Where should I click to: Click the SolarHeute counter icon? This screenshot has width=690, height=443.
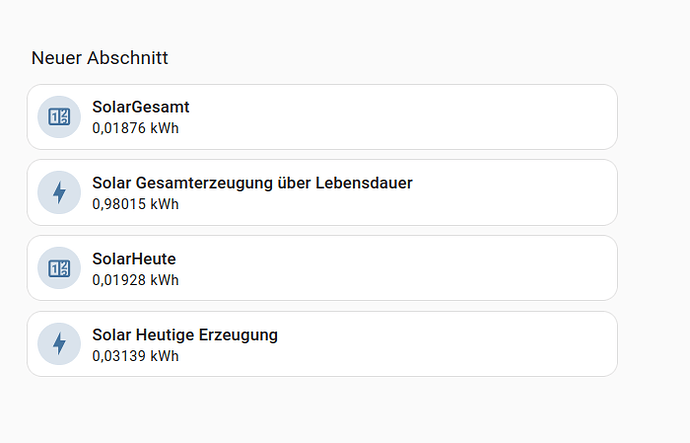59,268
